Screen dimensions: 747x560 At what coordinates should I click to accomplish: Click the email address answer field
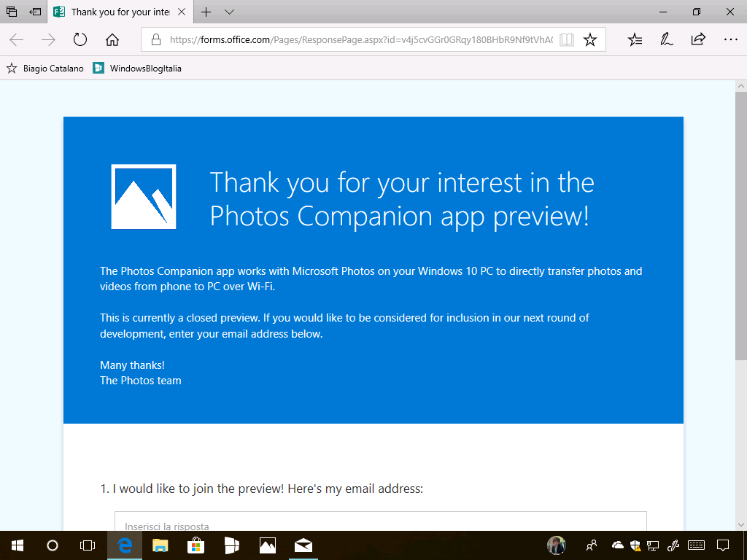click(381, 521)
